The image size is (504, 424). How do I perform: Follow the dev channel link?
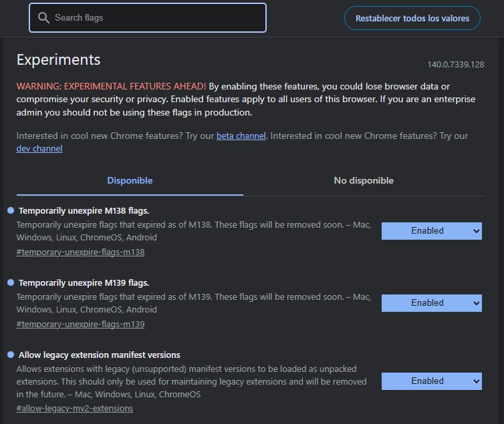39,149
